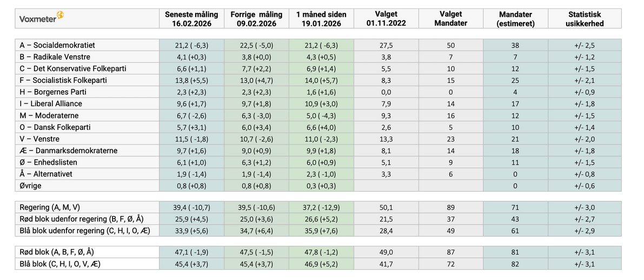Click the F – Socialistisk Folkeparti row label
This screenshot has height=280, width=644.
pos(63,80)
